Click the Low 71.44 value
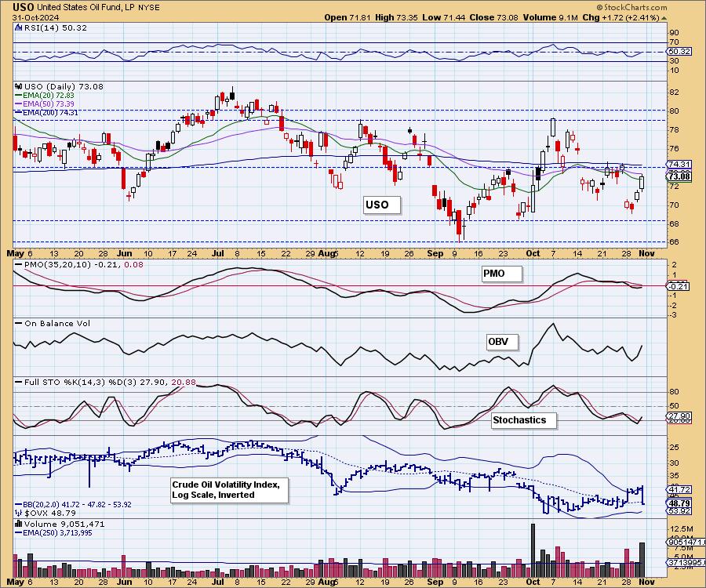 click(444, 17)
